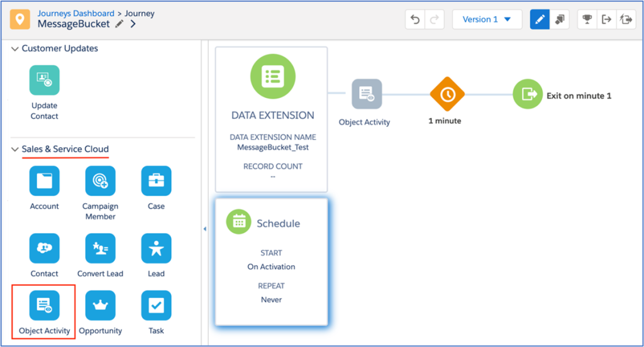Click the Case activity icon
644x347 pixels.
point(156,181)
